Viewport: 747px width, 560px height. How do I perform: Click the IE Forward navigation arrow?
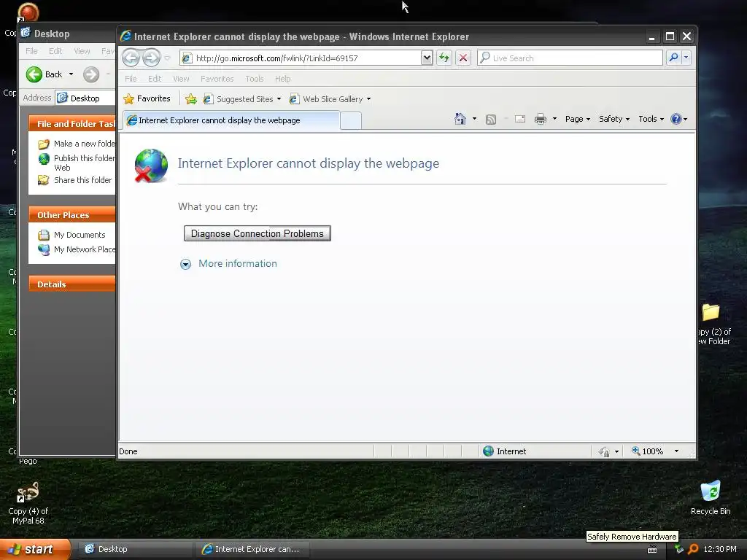tap(152, 58)
